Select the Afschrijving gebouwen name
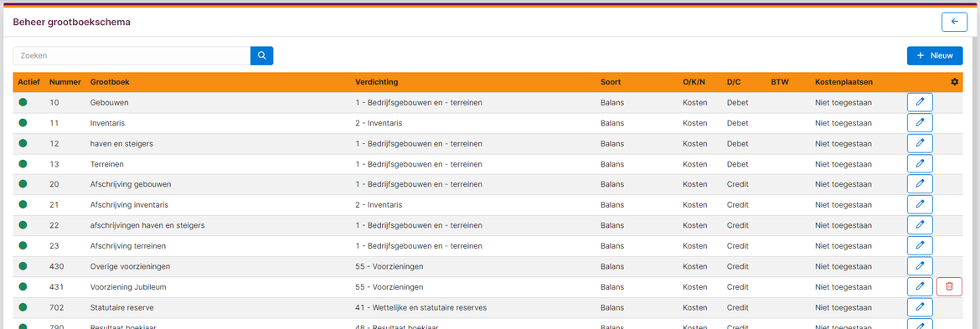Viewport: 980px width, 329px height. (131, 184)
